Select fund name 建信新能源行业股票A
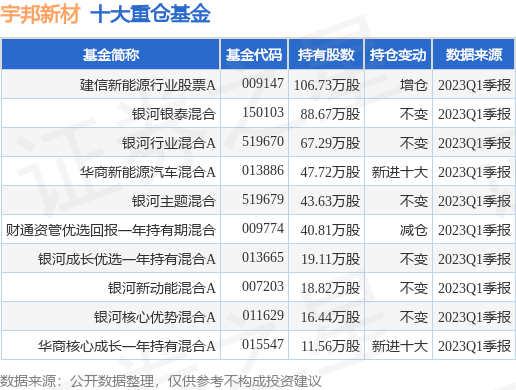The height and width of the screenshot is (390, 516). pos(148,85)
